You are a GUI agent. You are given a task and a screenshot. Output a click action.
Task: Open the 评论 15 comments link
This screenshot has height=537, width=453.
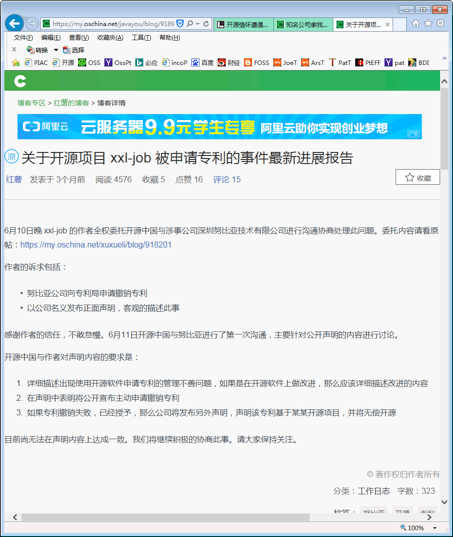tap(227, 179)
